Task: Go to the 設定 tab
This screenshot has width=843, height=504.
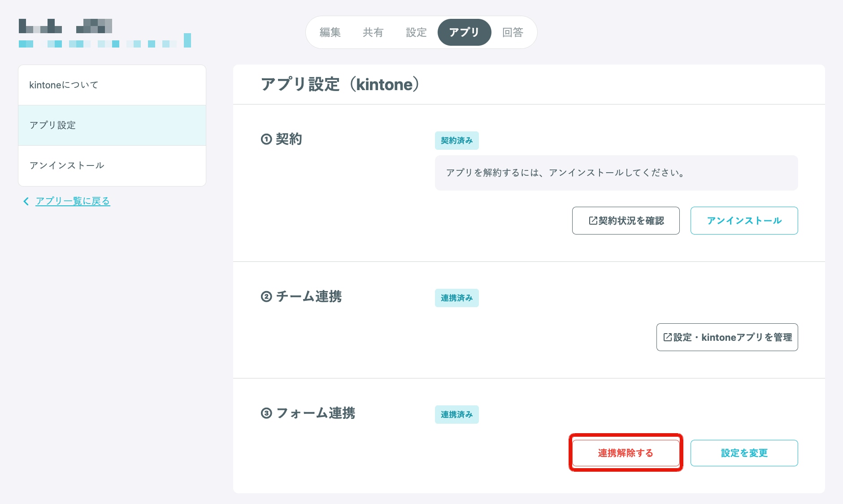Action: [x=416, y=32]
